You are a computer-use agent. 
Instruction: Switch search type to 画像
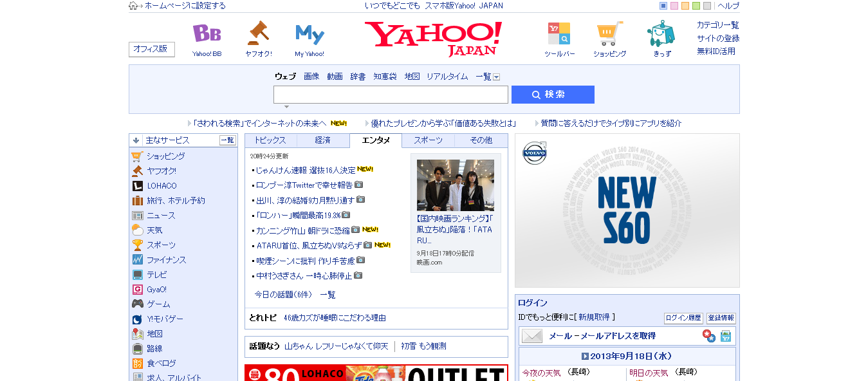[x=311, y=77]
